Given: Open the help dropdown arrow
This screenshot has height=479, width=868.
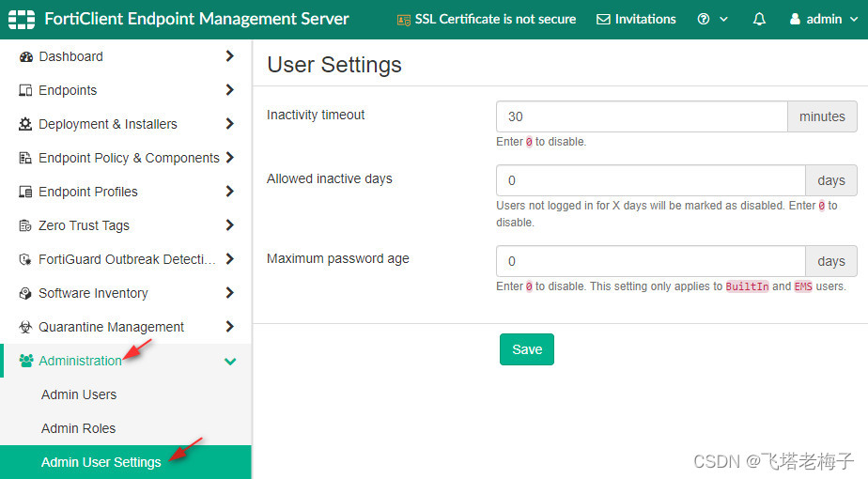Looking at the screenshot, I should [x=723, y=20].
